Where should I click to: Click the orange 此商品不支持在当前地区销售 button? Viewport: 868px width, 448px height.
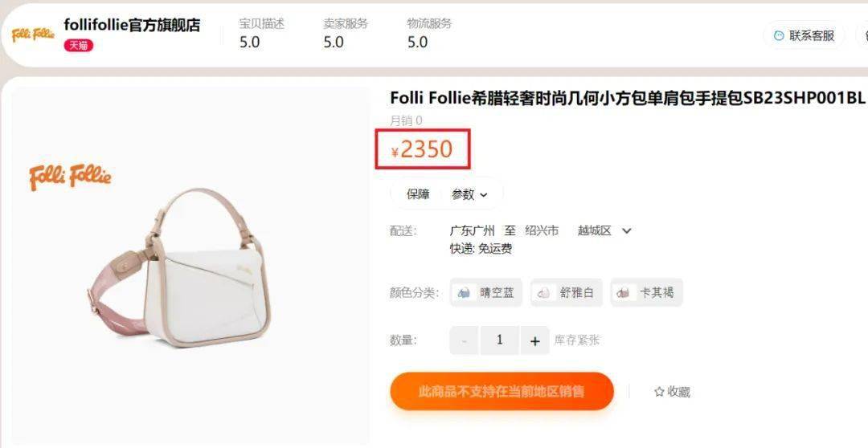[502, 392]
